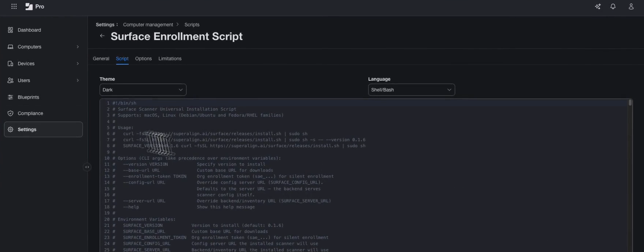Image resolution: width=644 pixels, height=252 pixels.
Task: Go back with the left arrow
Action: (102, 36)
